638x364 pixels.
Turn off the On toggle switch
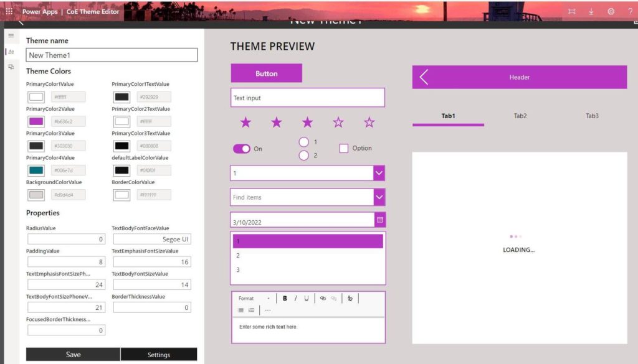point(242,149)
